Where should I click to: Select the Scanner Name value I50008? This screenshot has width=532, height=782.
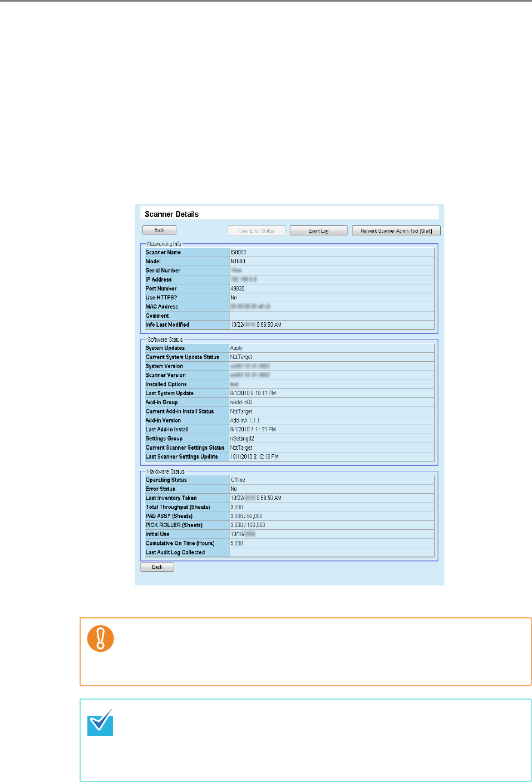point(238,252)
